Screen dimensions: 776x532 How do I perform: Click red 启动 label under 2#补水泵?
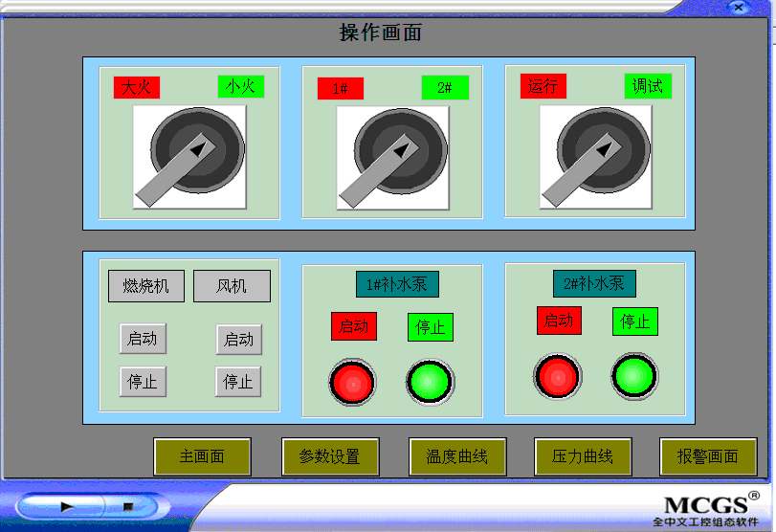coord(559,321)
